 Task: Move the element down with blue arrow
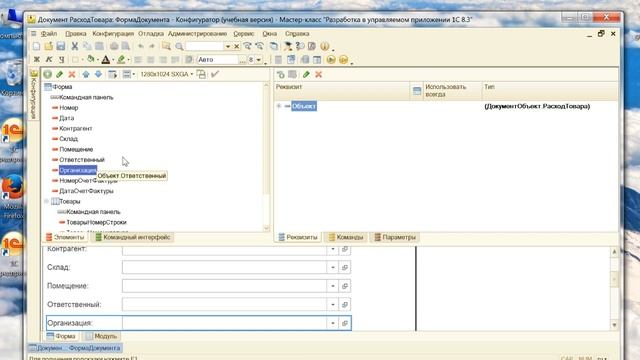click(x=98, y=74)
